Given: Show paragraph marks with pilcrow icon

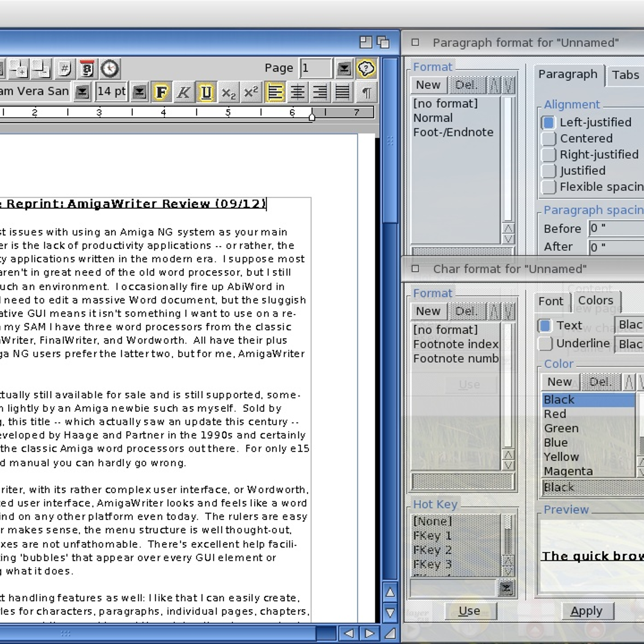Looking at the screenshot, I should (x=366, y=92).
